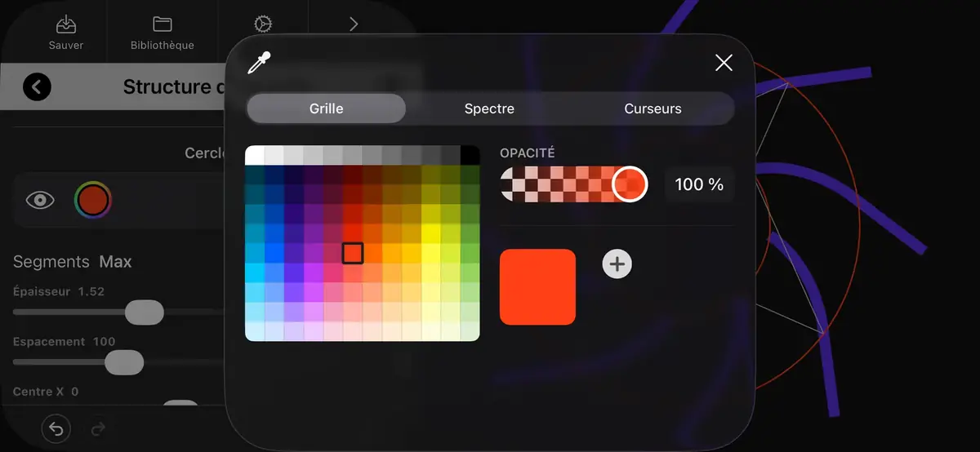Click the Espacement 100 value label
This screenshot has height=452, width=980.
(x=64, y=342)
